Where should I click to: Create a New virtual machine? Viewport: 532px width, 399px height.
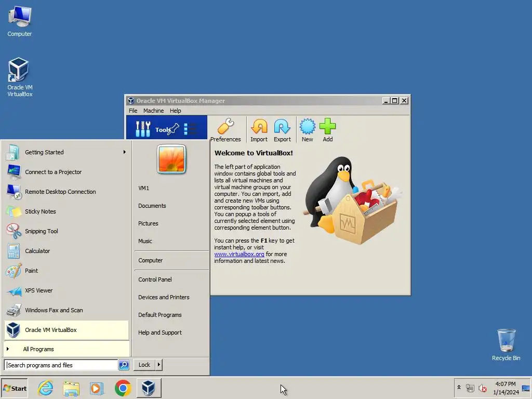pos(308,130)
